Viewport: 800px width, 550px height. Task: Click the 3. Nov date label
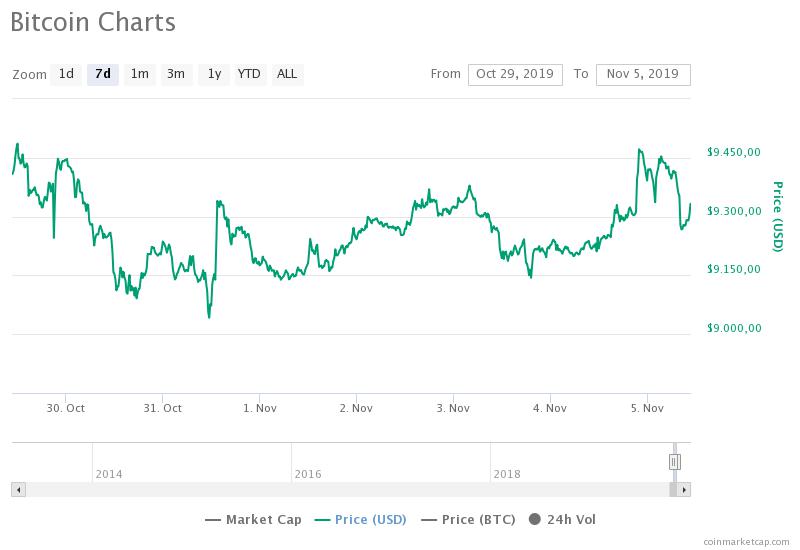click(453, 409)
